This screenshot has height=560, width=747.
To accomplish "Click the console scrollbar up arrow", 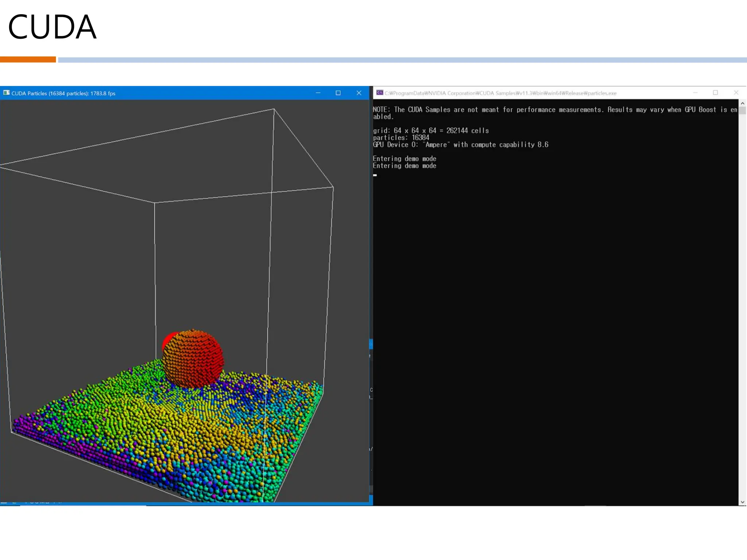I will pos(743,104).
